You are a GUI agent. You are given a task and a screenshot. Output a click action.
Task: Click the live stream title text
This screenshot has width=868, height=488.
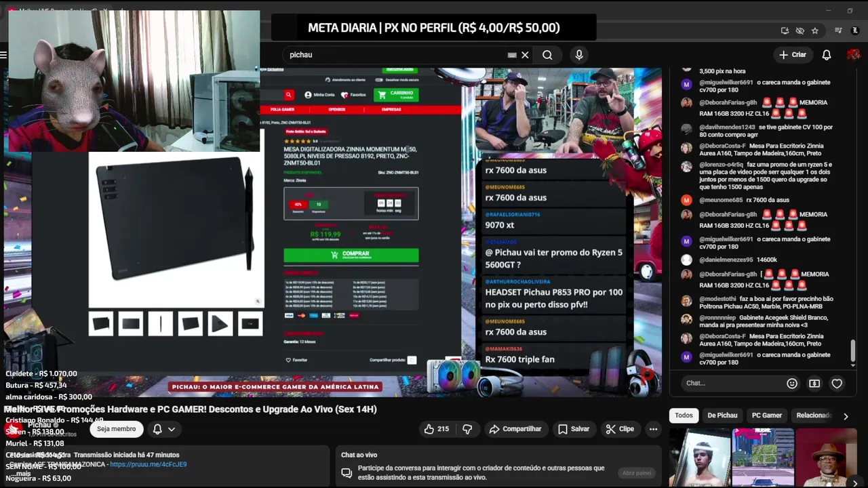191,409
